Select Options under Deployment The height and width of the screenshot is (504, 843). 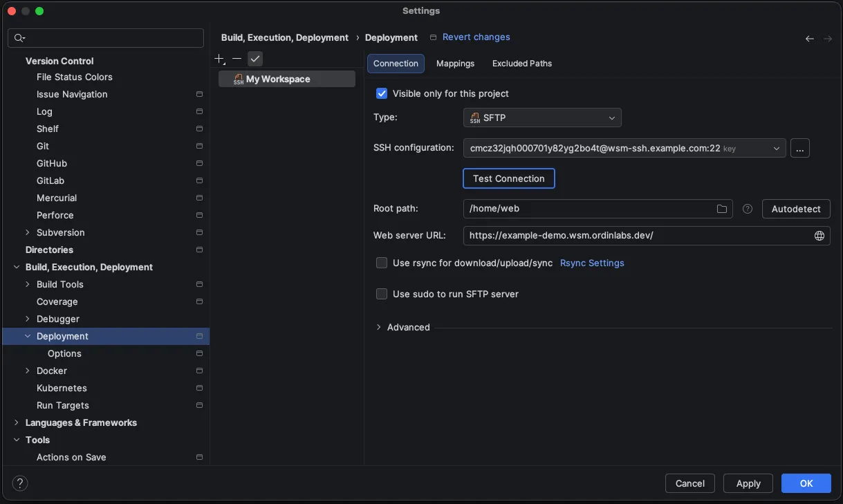tap(64, 353)
